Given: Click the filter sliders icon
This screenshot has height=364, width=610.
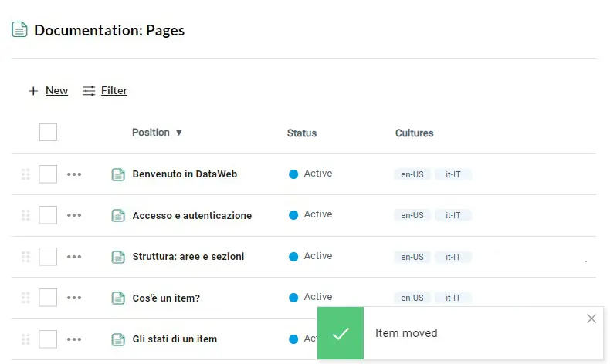Looking at the screenshot, I should [89, 91].
